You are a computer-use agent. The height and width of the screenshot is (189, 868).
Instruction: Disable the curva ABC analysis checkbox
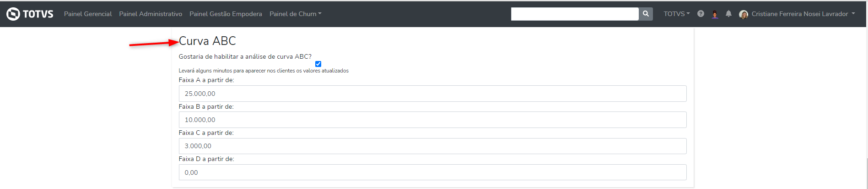(x=318, y=64)
